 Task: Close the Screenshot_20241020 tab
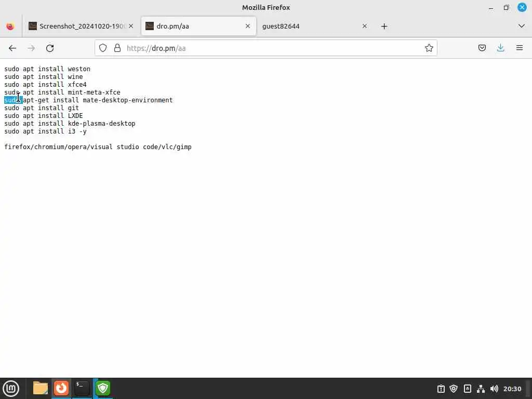[x=131, y=26]
